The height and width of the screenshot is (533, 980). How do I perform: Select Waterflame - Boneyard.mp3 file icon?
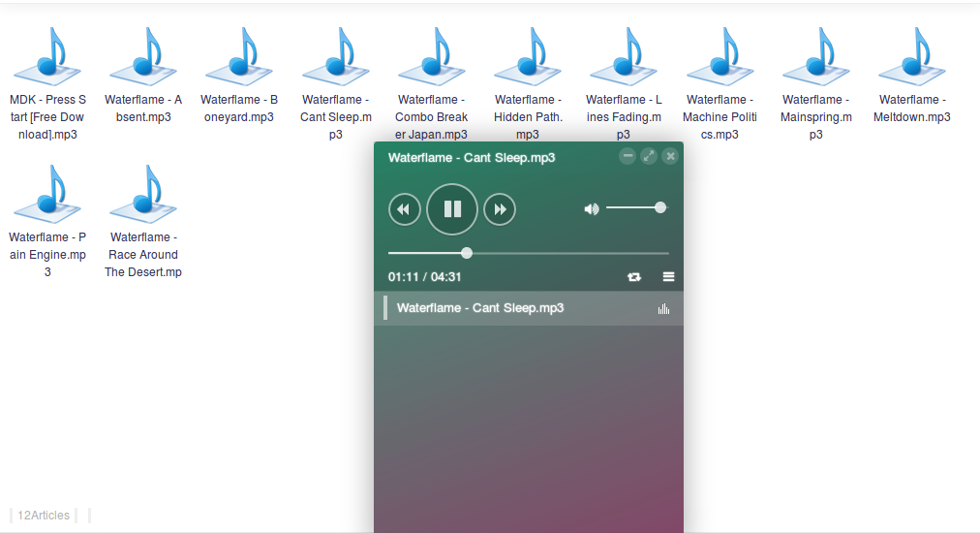tap(239, 57)
